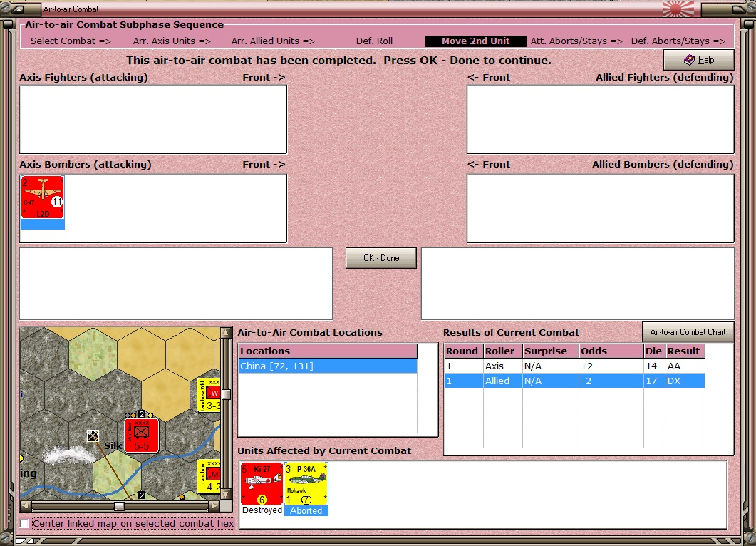Click the DX result cell

click(x=685, y=381)
